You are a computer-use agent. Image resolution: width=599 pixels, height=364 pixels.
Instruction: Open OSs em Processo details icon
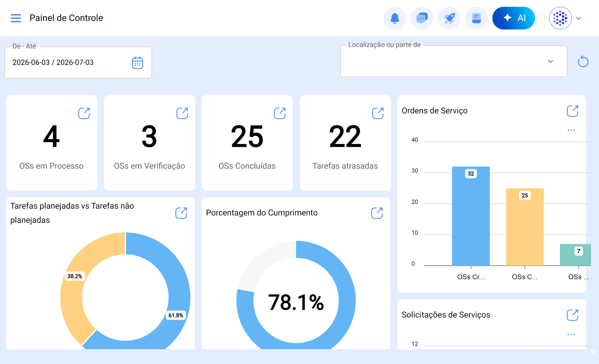click(84, 113)
